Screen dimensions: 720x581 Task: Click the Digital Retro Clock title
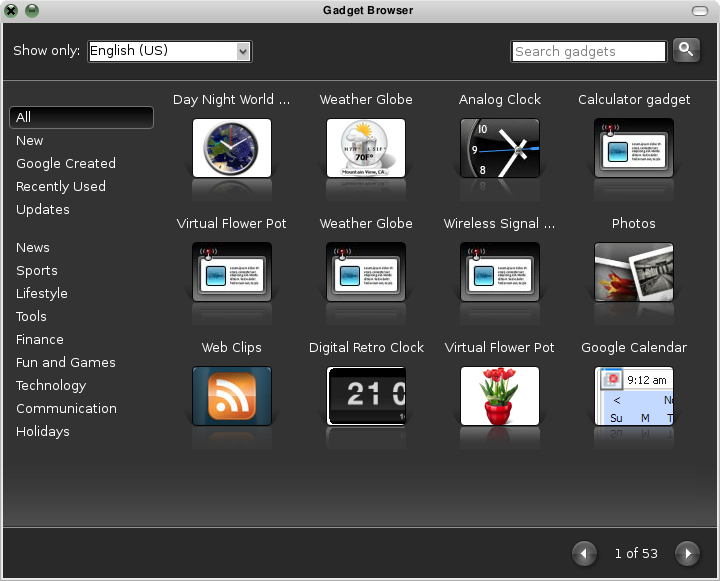[366, 348]
